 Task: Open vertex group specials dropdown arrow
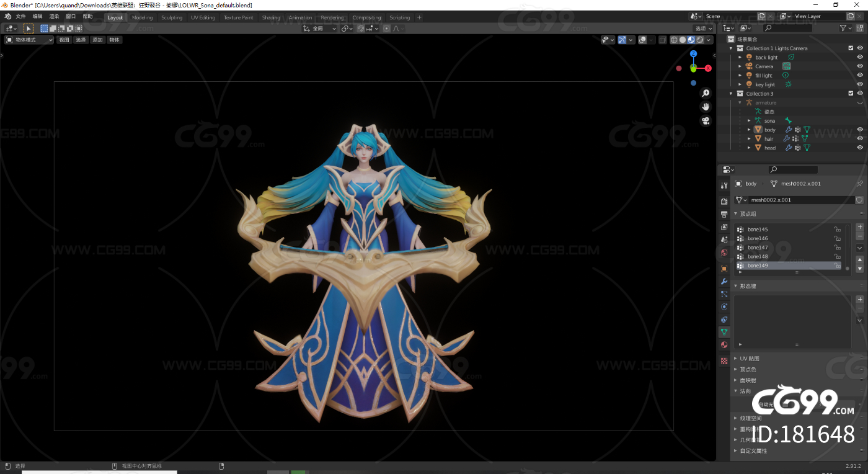[x=860, y=248]
